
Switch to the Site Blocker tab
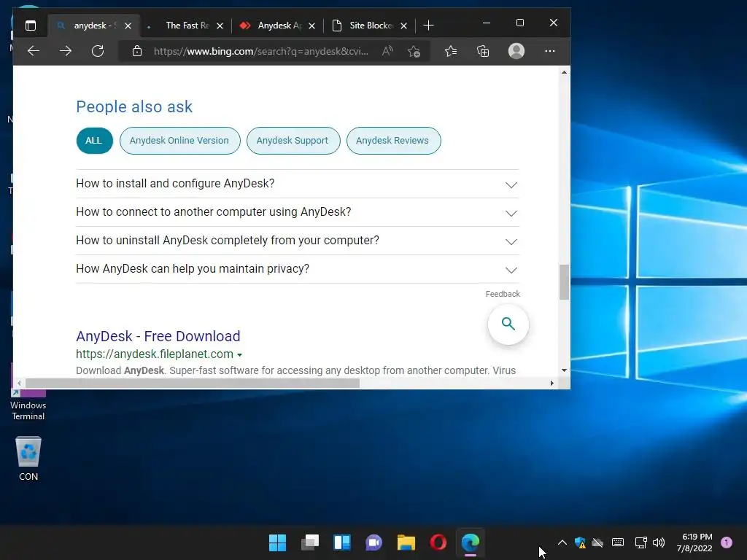[371, 26]
